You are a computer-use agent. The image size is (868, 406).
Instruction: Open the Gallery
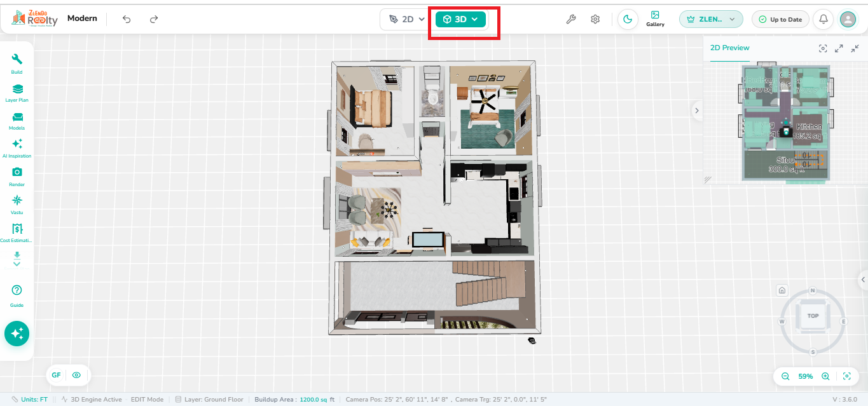click(655, 19)
